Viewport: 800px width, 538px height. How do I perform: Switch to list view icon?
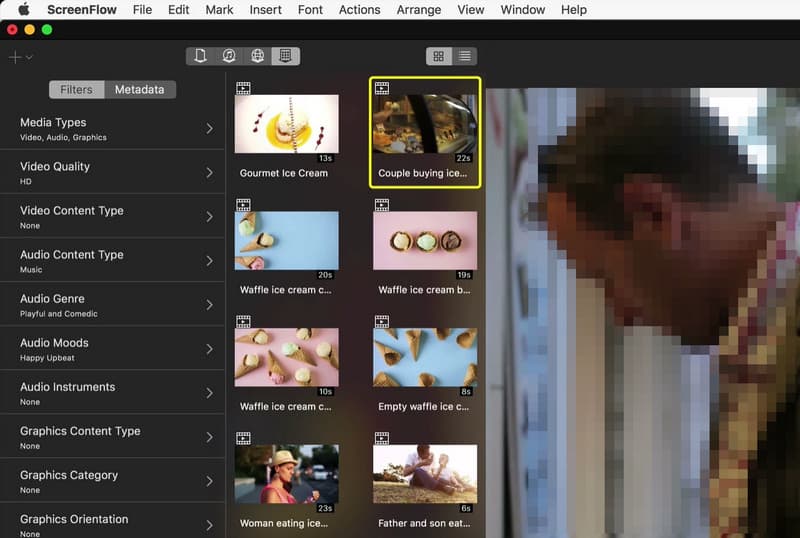click(465, 56)
